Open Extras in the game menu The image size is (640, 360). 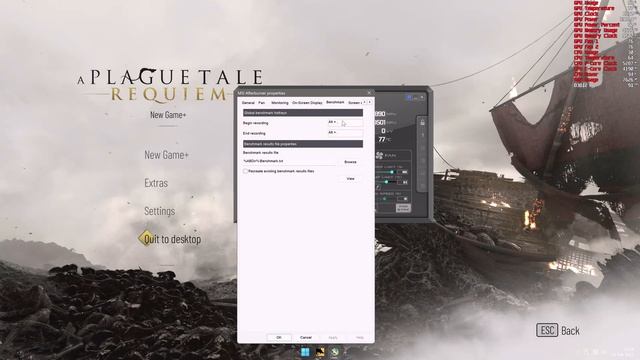pos(156,183)
